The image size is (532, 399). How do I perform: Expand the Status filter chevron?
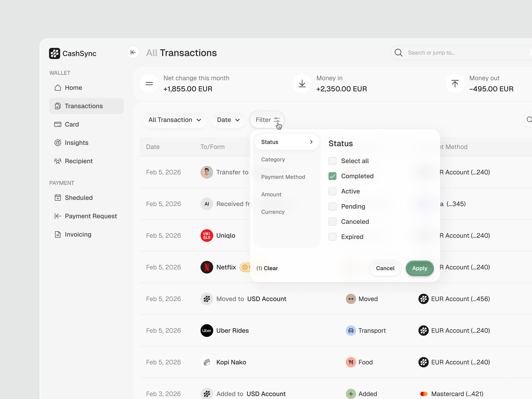311,142
